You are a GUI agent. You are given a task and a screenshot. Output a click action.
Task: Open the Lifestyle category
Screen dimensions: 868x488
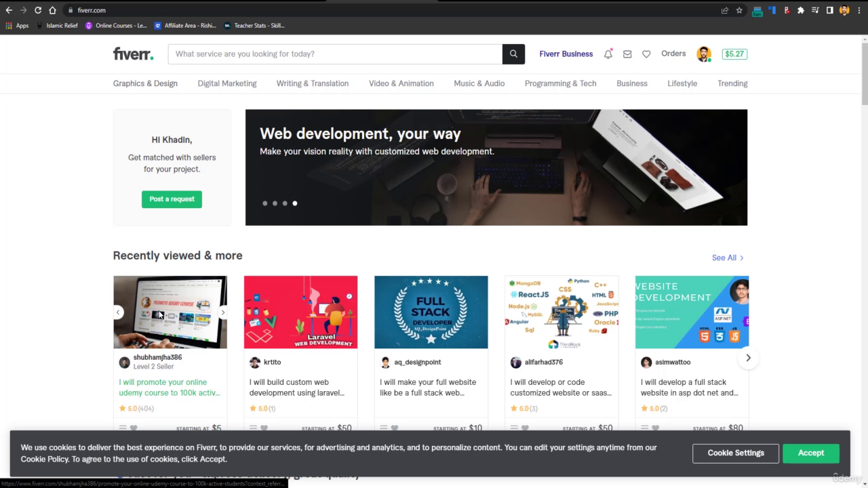[x=682, y=83]
